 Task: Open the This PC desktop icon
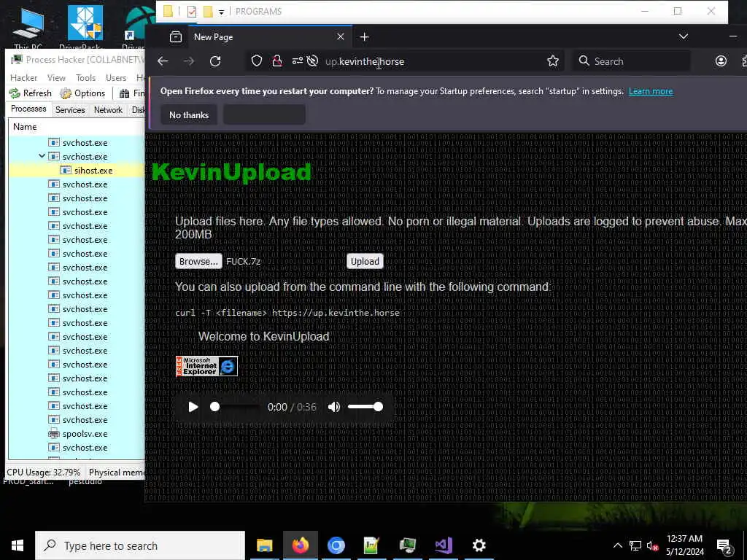tap(28, 28)
